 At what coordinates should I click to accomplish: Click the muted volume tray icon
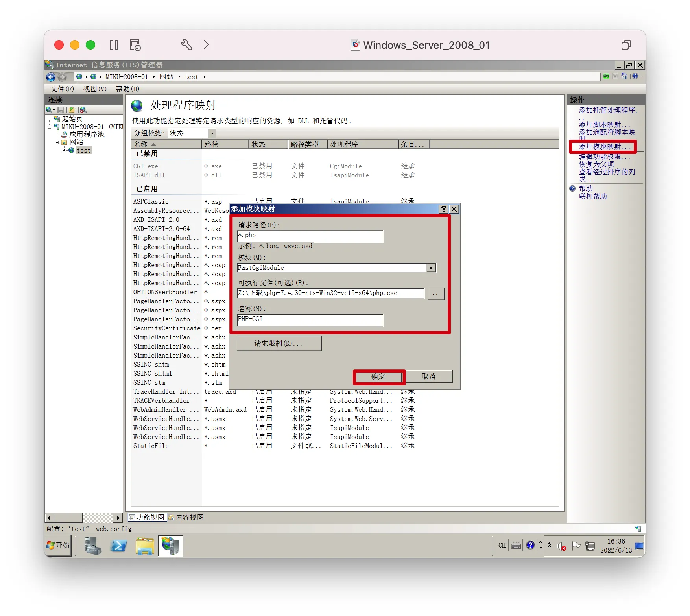coord(561,546)
